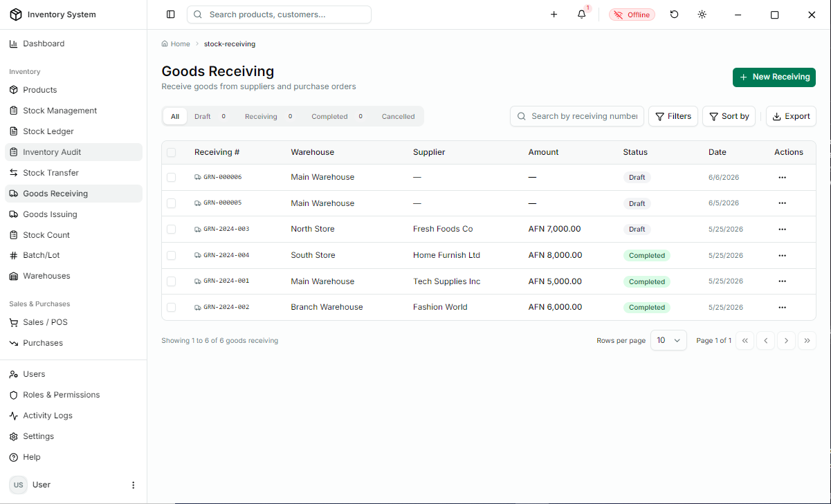Click the Completed status of GRN-2024-004
Viewport: 831px width, 504px height.
647,255
